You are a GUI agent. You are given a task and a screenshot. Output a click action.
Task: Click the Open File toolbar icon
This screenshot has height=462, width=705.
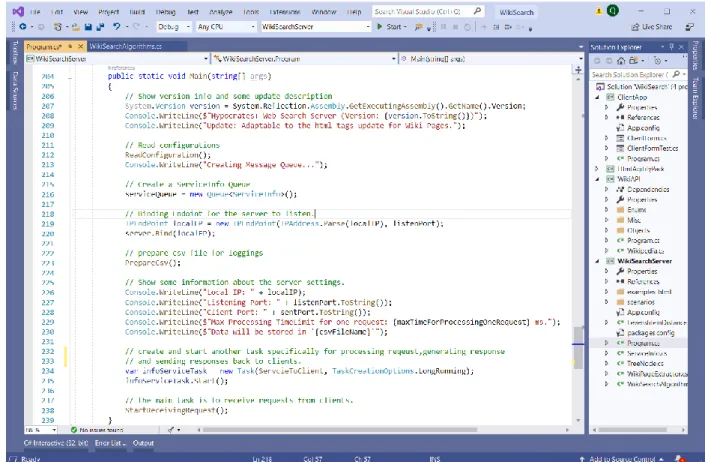(x=76, y=27)
